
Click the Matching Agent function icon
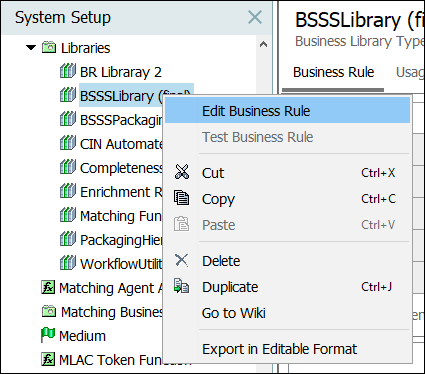click(x=48, y=287)
